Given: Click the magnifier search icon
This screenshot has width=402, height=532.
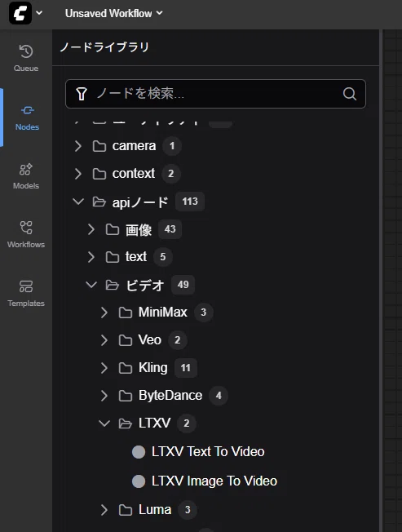Looking at the screenshot, I should click(350, 94).
